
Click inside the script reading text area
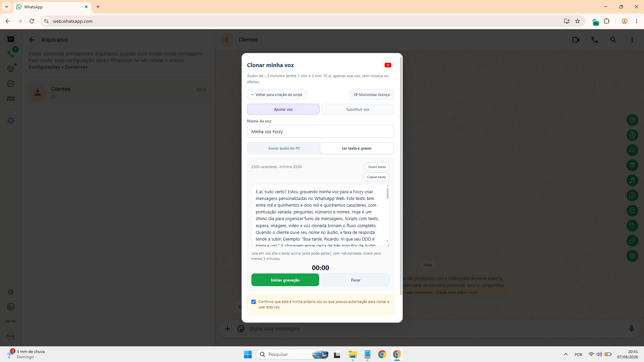[318, 215]
